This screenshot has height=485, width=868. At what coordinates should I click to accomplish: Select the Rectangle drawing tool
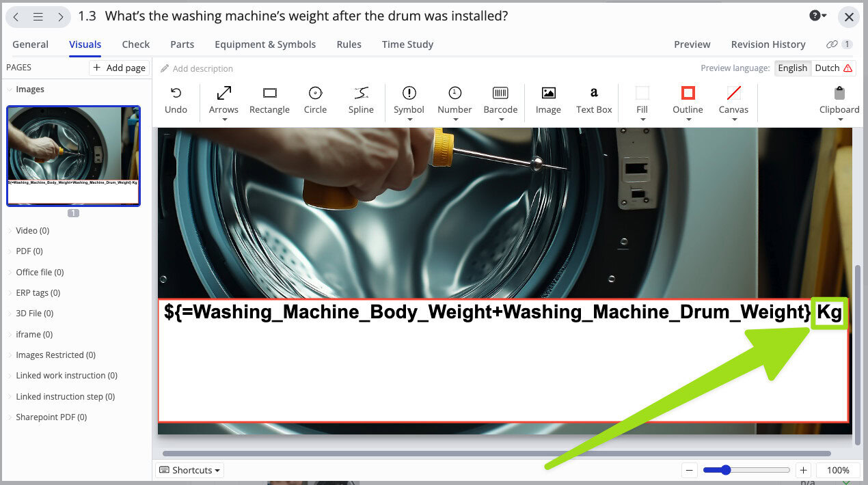[269, 100]
